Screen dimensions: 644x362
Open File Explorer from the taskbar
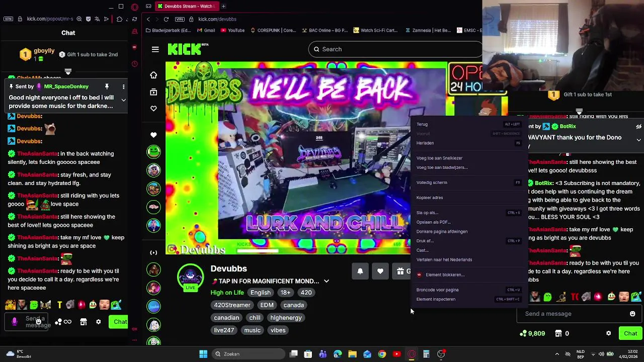pyautogui.click(x=352, y=354)
